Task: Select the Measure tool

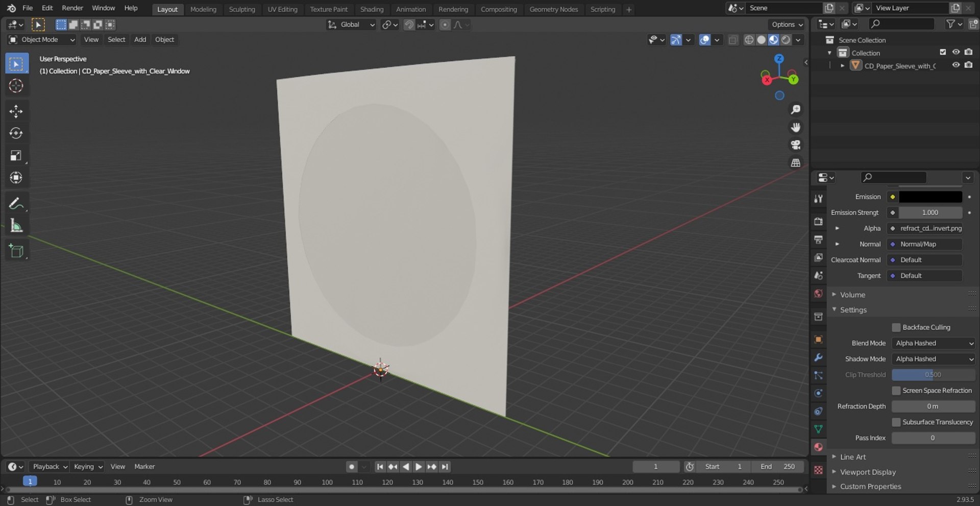Action: click(16, 226)
